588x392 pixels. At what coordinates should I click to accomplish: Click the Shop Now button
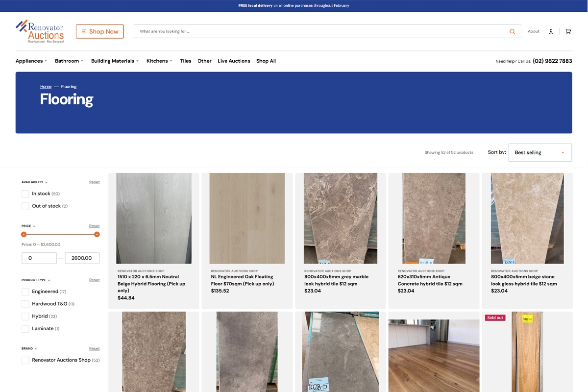(100, 31)
